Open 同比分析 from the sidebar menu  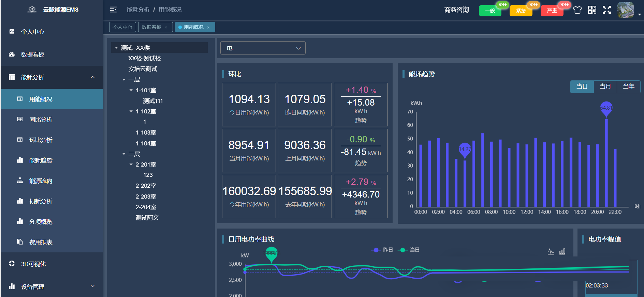click(41, 120)
